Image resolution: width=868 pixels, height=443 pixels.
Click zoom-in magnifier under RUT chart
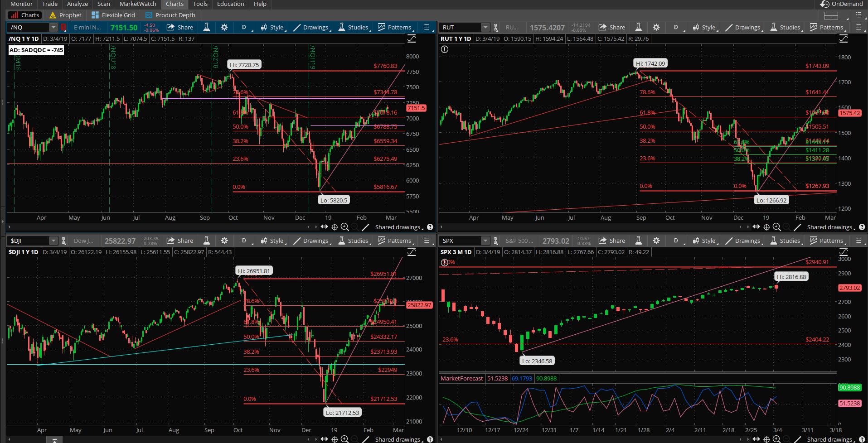(776, 227)
